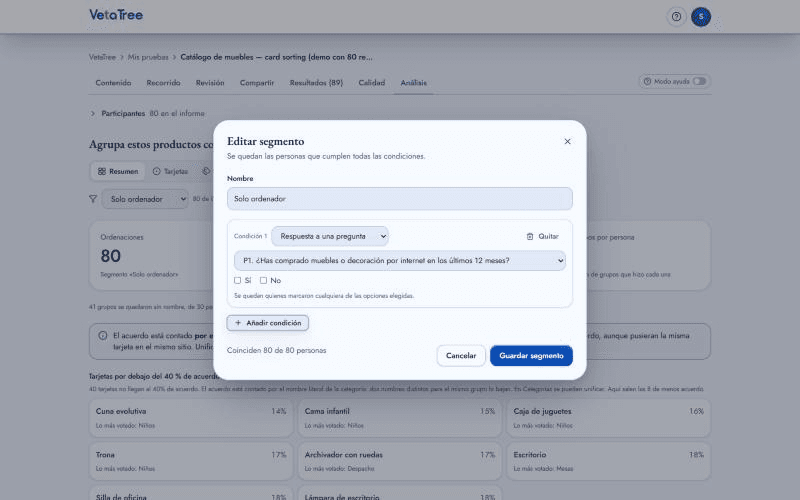Open the Caja de juguetes card
800x500 pixels.
click(608, 418)
